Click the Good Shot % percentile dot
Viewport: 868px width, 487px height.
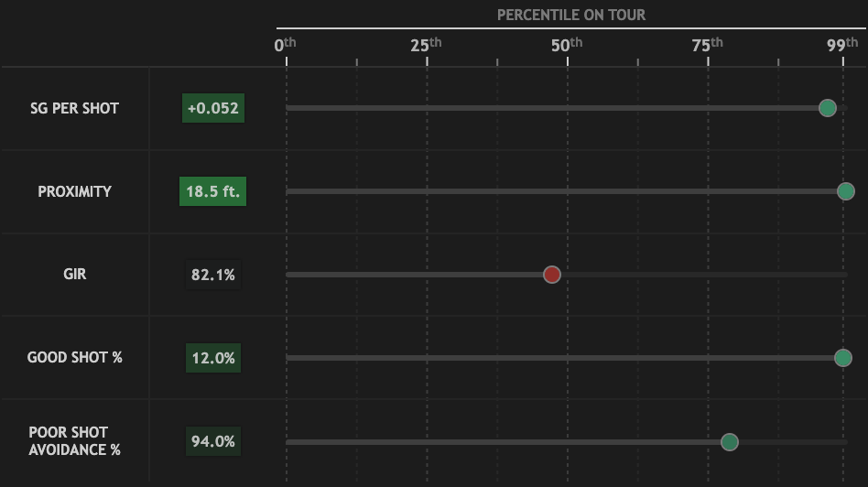coord(843,358)
